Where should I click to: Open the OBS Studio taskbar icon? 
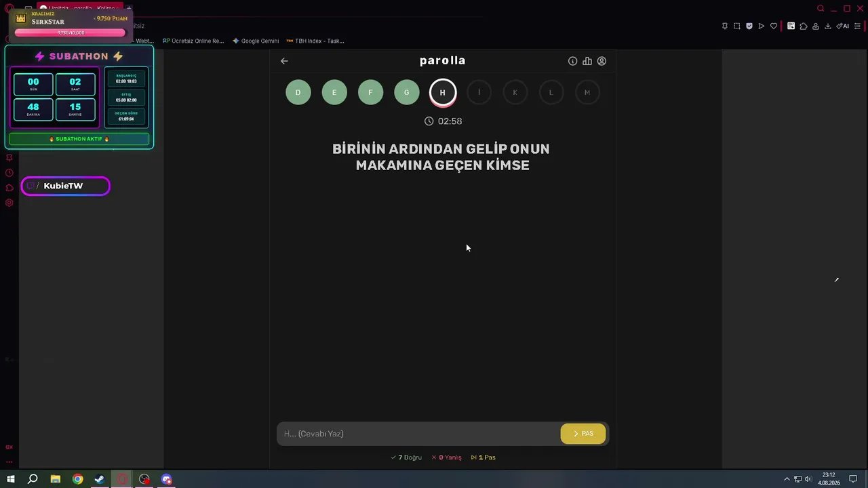click(x=144, y=479)
